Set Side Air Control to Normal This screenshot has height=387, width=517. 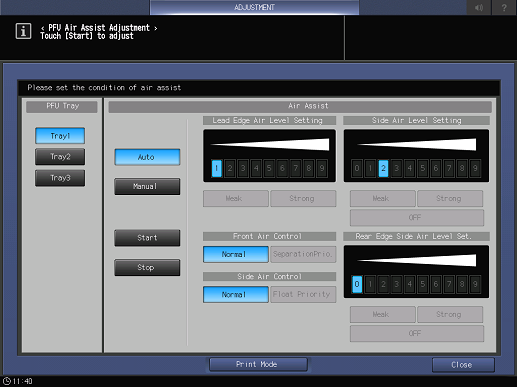point(236,295)
